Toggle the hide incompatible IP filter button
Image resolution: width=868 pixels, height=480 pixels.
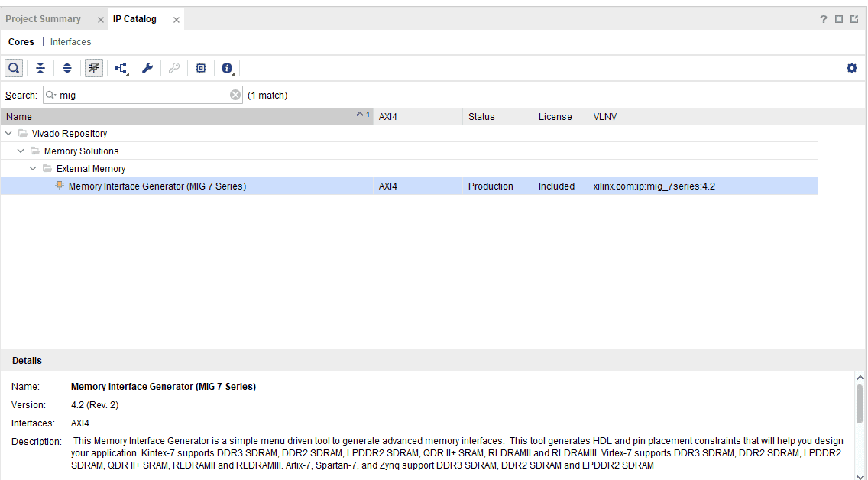[x=94, y=68]
